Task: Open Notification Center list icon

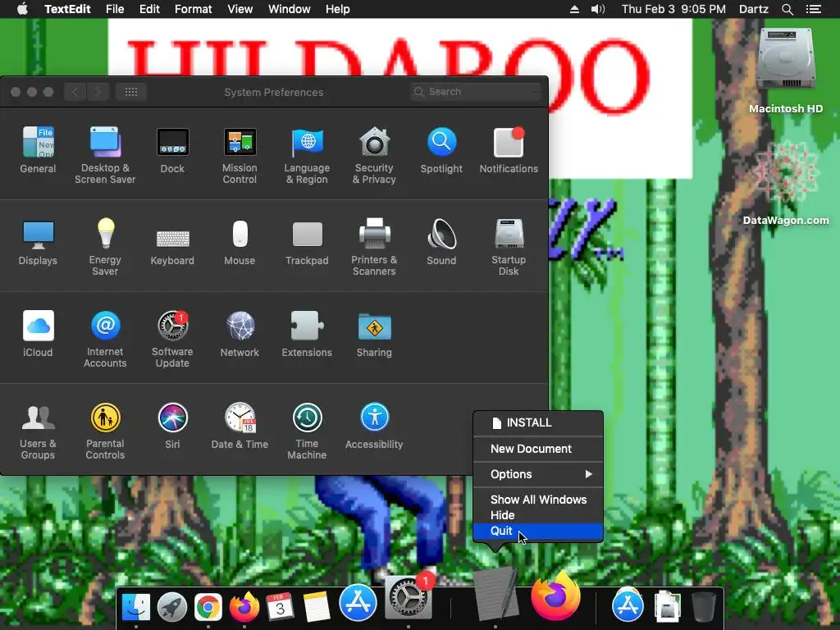Action: [813, 9]
